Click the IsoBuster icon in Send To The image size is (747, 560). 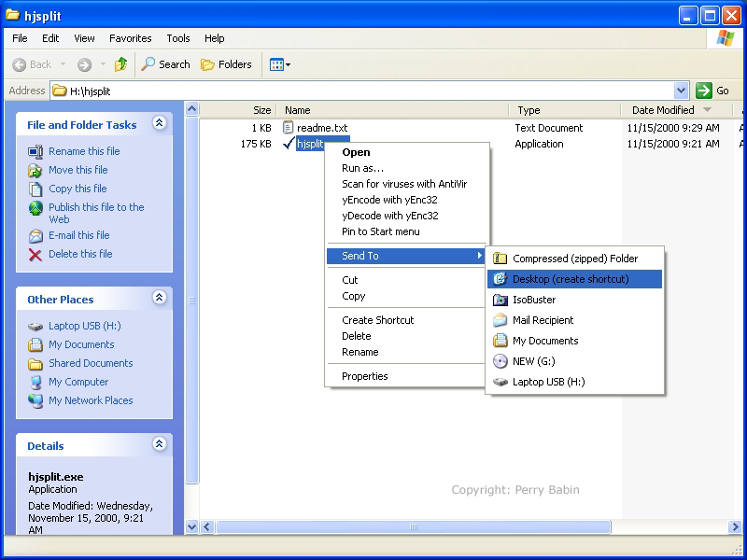pyautogui.click(x=500, y=300)
